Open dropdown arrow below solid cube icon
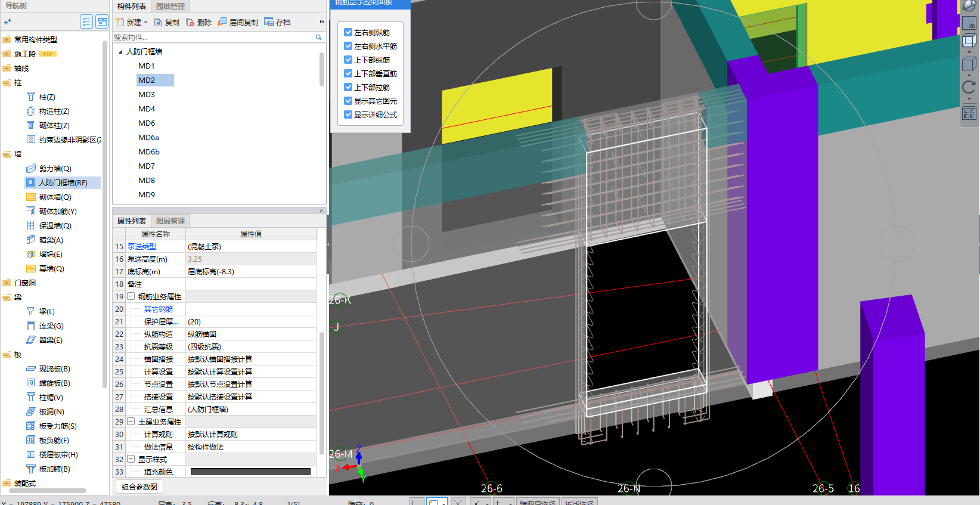The width and height of the screenshot is (980, 505). (x=969, y=75)
